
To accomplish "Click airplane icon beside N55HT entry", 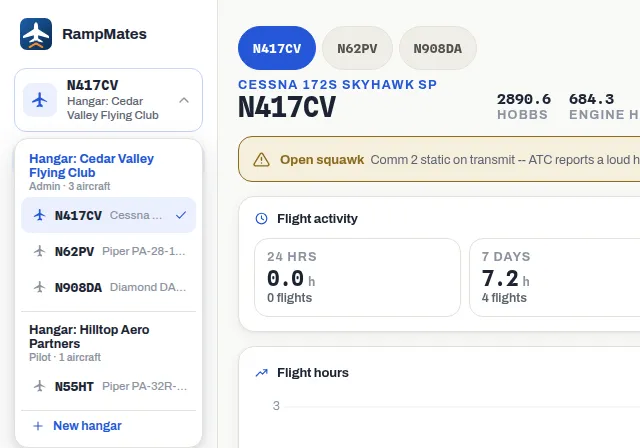I will (40, 386).
